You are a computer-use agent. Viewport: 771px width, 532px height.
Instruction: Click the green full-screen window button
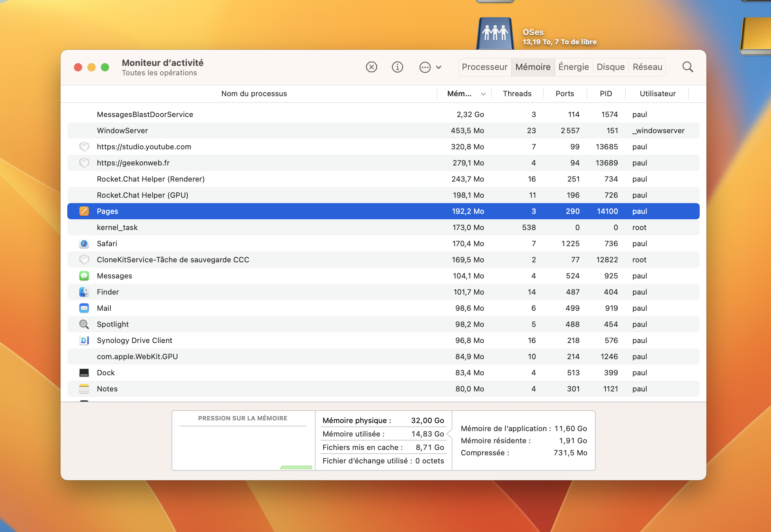[x=105, y=67]
